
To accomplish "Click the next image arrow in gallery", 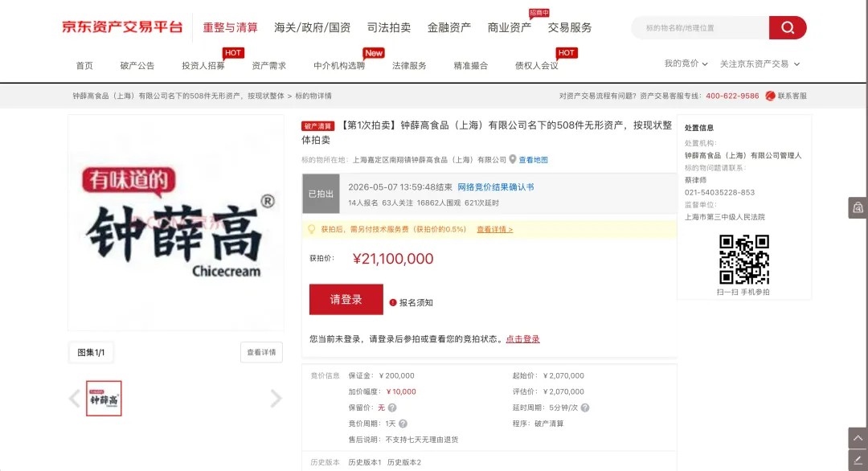I will click(x=276, y=399).
